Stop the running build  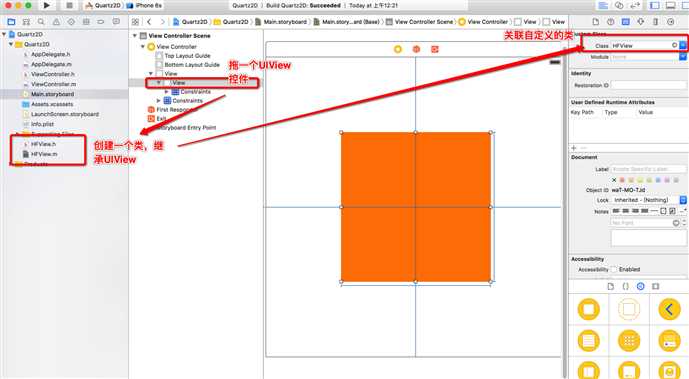pos(69,5)
